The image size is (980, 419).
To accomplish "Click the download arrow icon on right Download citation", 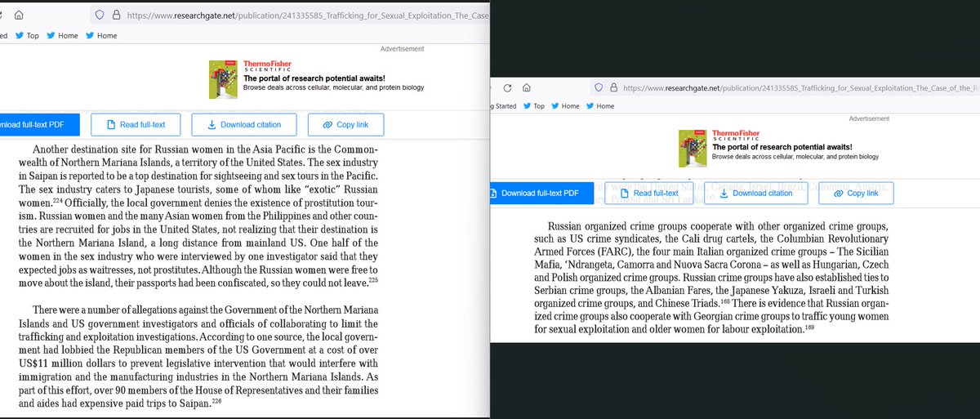I will coord(724,194).
